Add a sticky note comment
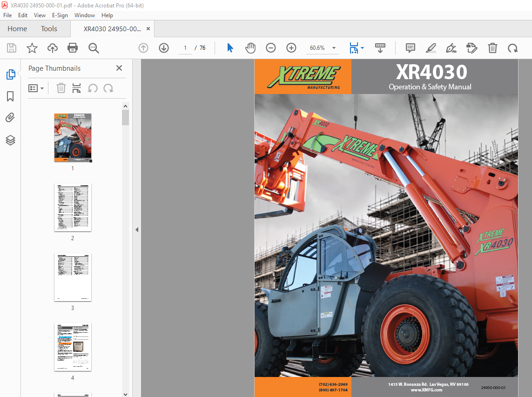This screenshot has height=397, width=532. 411,48
